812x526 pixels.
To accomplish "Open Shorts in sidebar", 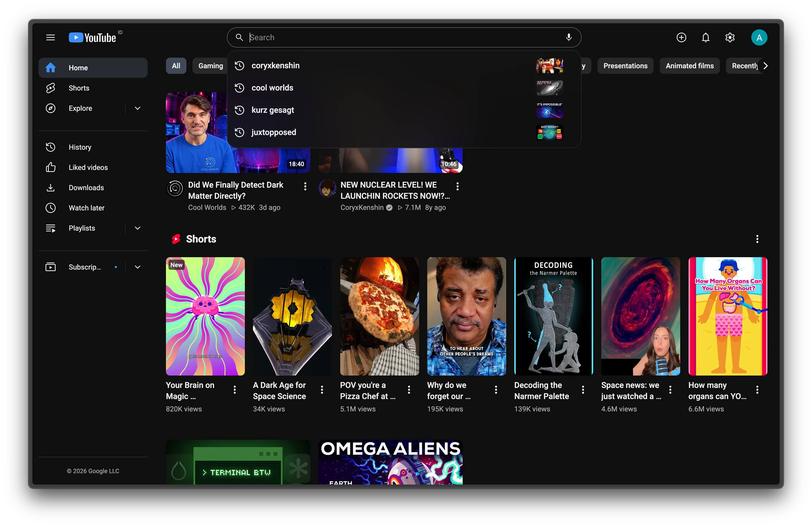I will (x=93, y=88).
